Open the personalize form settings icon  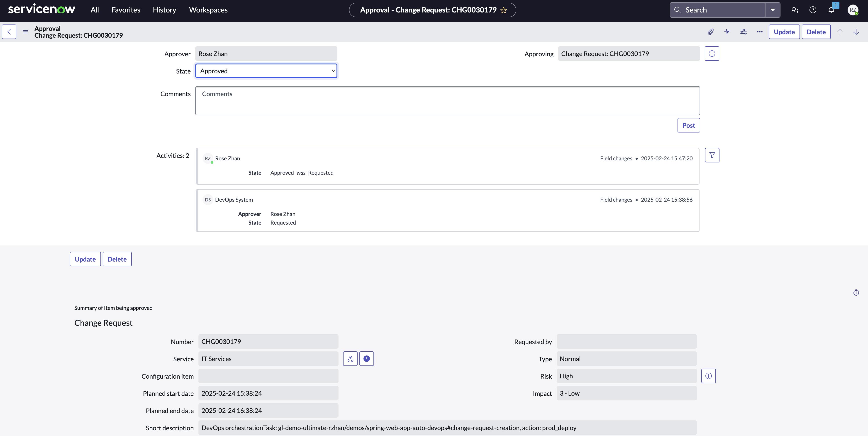tap(743, 32)
